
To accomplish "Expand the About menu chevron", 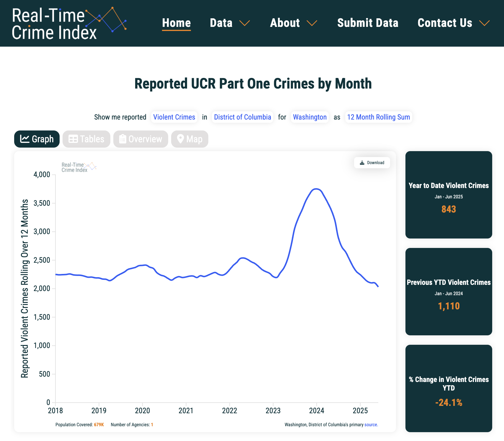I will (312, 23).
